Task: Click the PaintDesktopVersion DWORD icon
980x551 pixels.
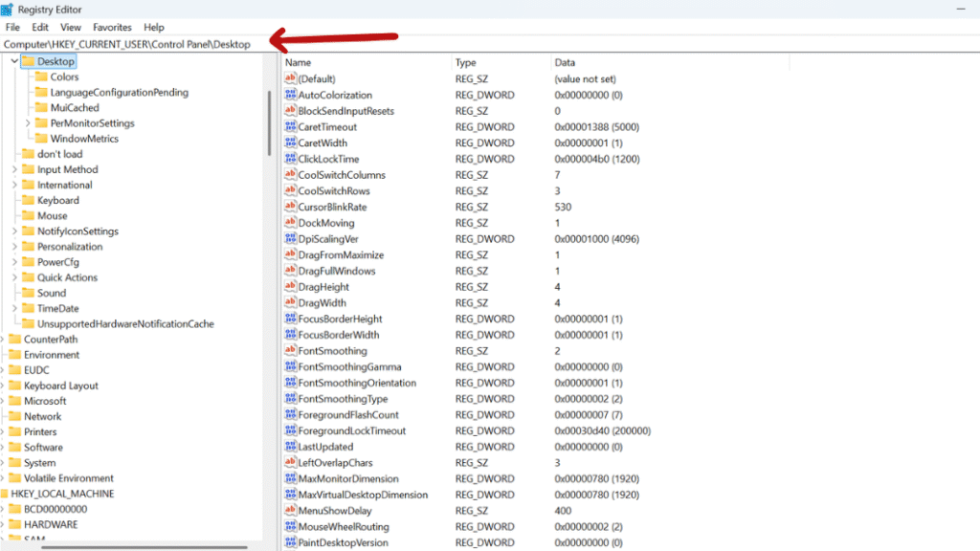Action: 290,542
